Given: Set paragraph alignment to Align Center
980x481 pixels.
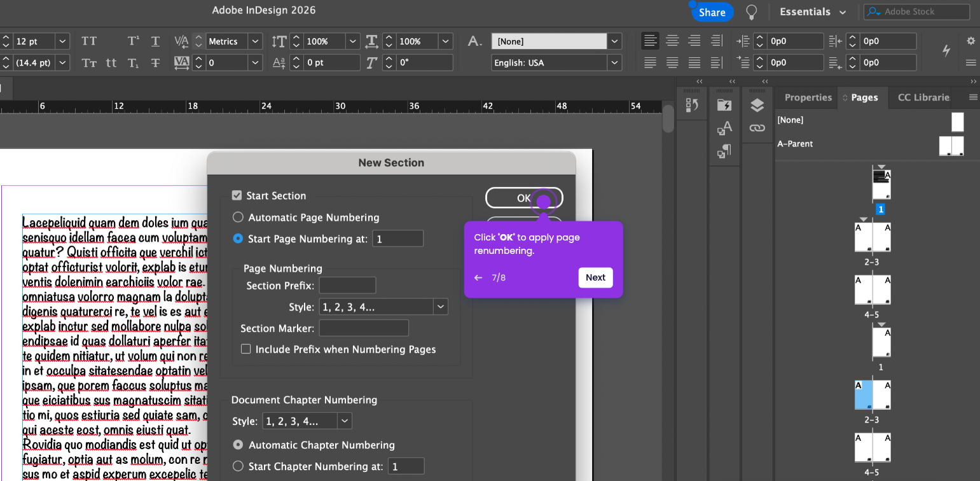Looking at the screenshot, I should click(672, 41).
